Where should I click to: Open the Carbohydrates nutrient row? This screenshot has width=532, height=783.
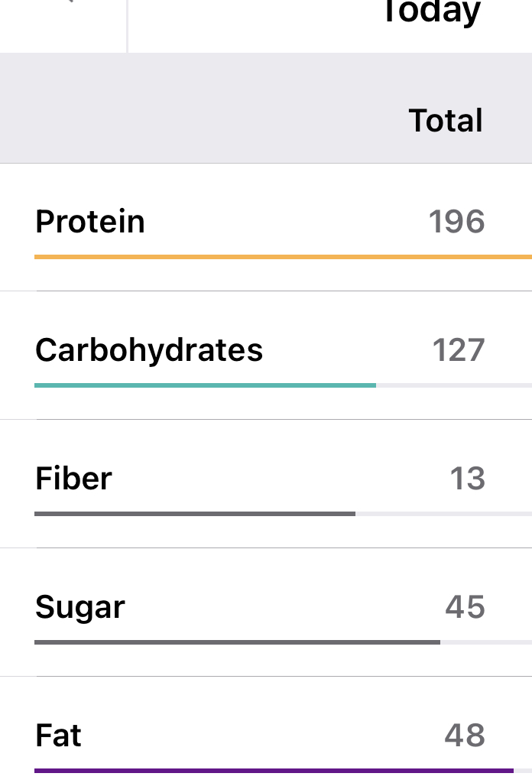[149, 350]
